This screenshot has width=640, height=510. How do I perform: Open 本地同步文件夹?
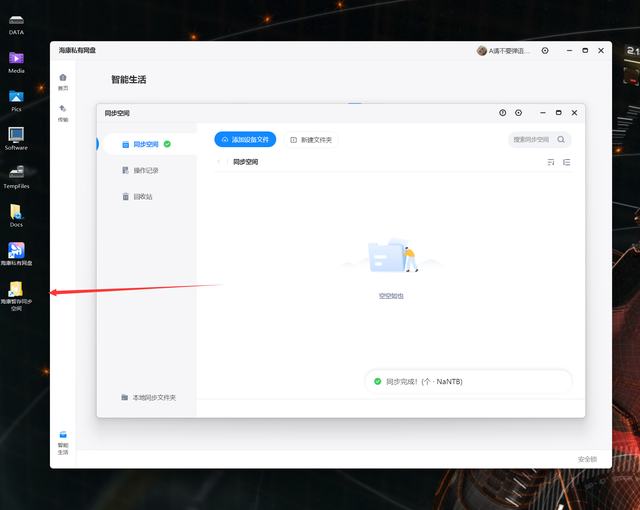(149, 397)
